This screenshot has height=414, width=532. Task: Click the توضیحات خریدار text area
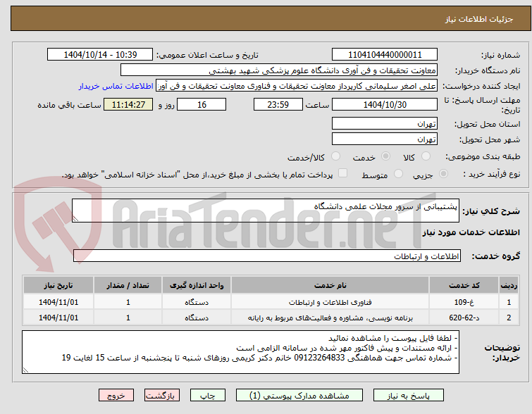(240, 352)
